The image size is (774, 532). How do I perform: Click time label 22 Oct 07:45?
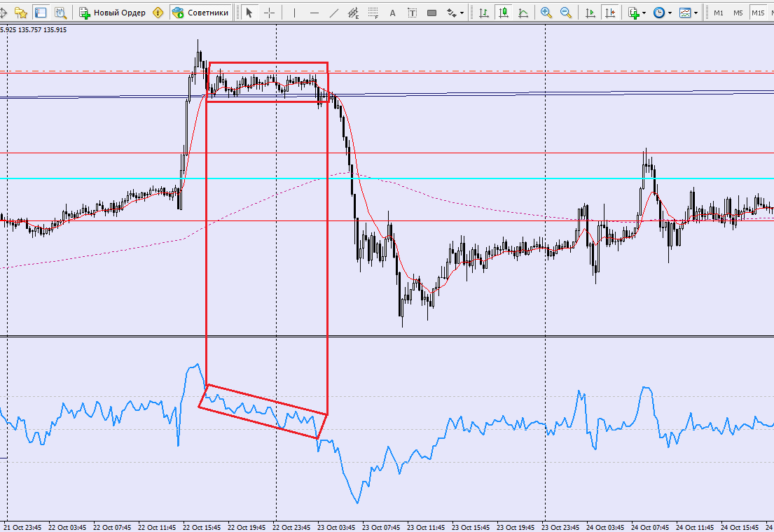point(112,527)
